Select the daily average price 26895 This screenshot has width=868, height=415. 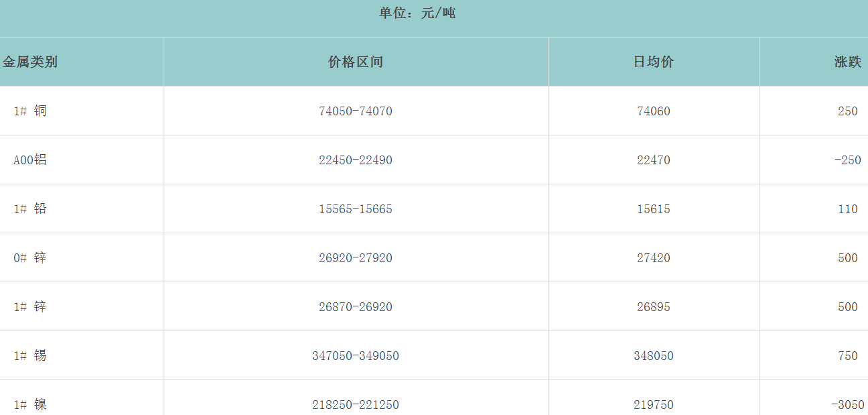(653, 307)
